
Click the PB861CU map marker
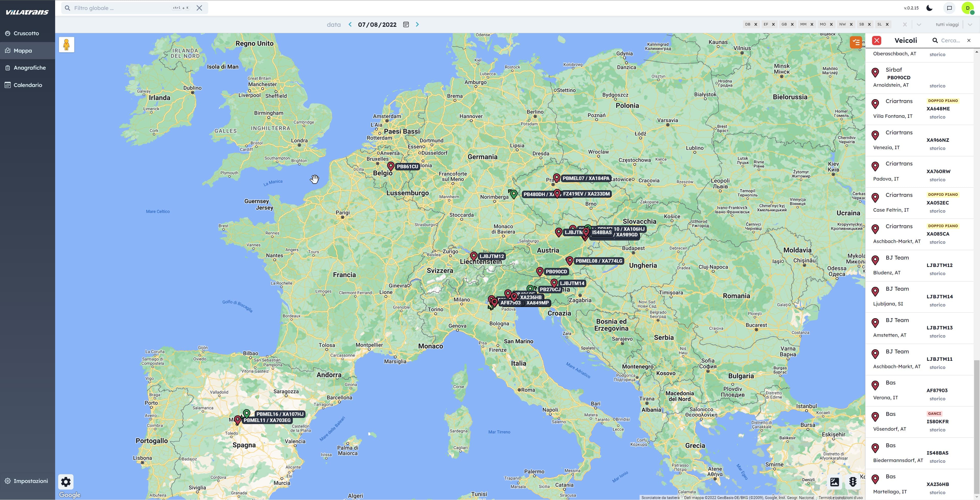[x=391, y=166]
